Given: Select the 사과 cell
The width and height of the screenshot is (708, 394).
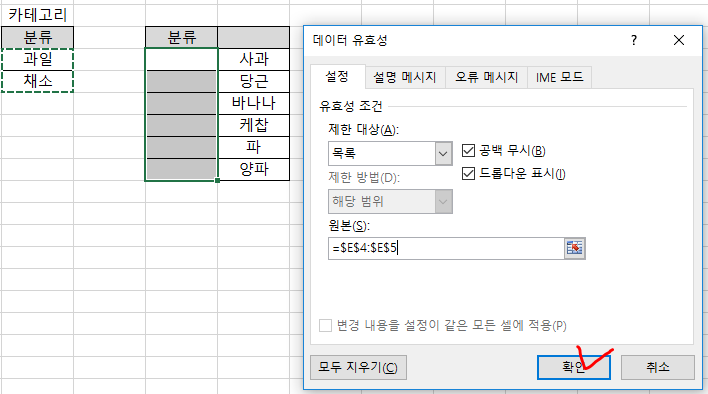Looking at the screenshot, I should pyautogui.click(x=254, y=59).
